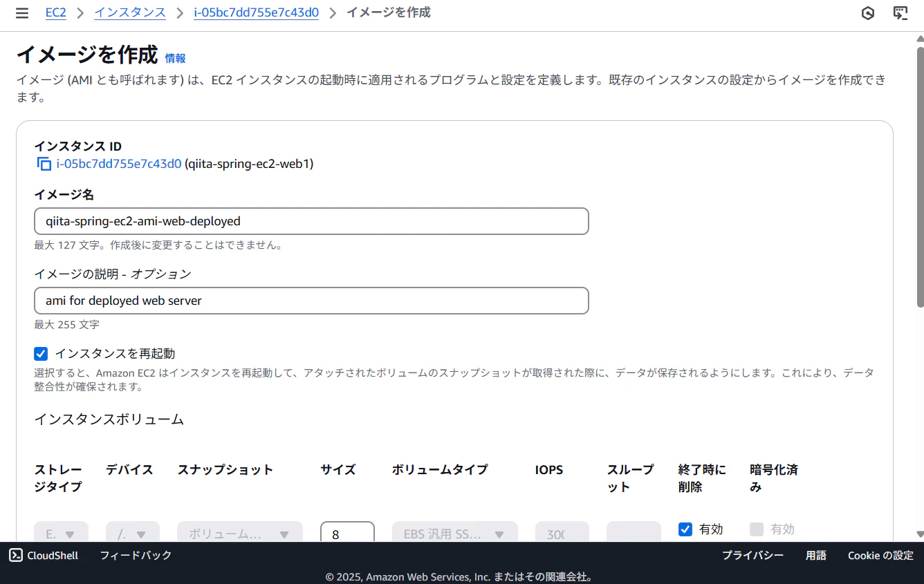This screenshot has height=584, width=924.
Task: Click the hexagon icon in the top bar
Action: click(868, 13)
